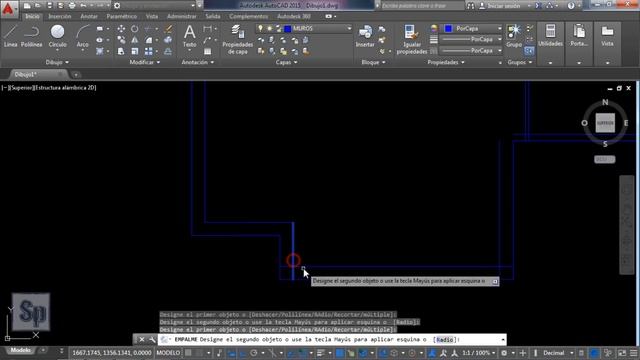Image resolution: width=640 pixels, height=360 pixels.
Task: Open the MUROS layer dropdown
Action: pyautogui.click(x=349, y=29)
